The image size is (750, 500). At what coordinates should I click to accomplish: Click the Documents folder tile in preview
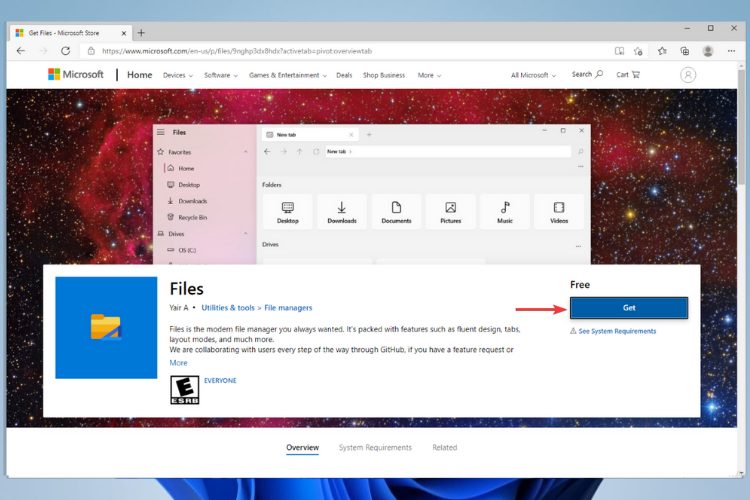(396, 212)
